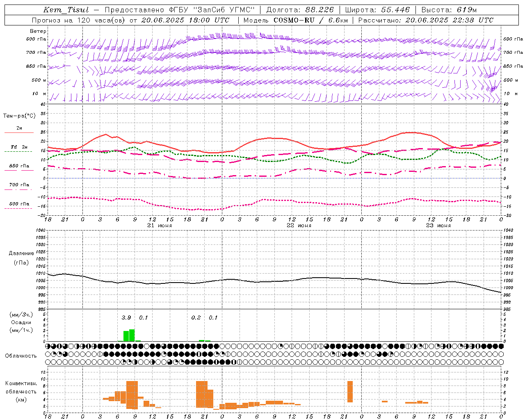The width and height of the screenshot is (525, 420).
Task: Click the 1040 value on left pressure axis
Action: coord(41,230)
